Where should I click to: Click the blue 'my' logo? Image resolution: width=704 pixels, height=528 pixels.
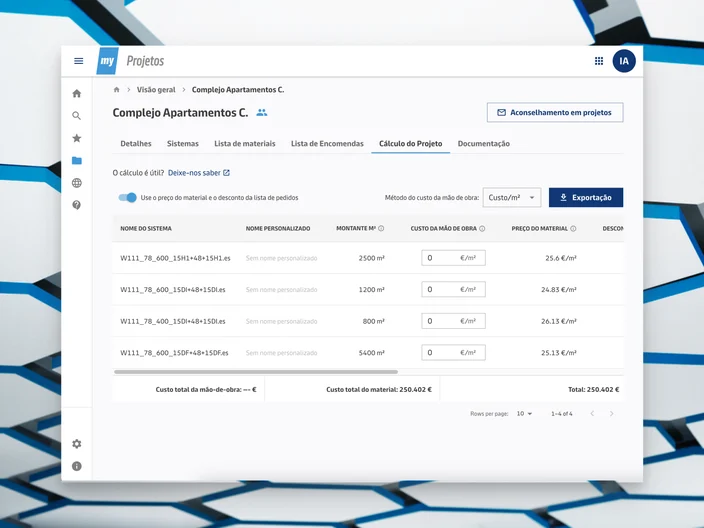pos(107,61)
